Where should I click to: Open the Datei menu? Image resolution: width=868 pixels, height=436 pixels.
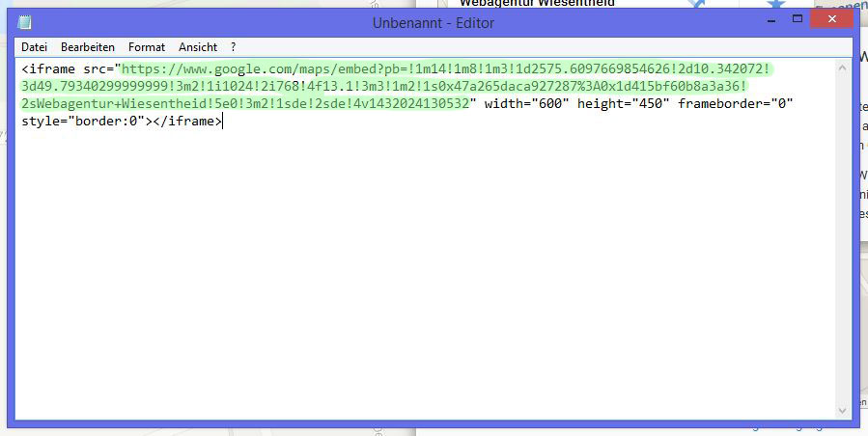pos(34,47)
